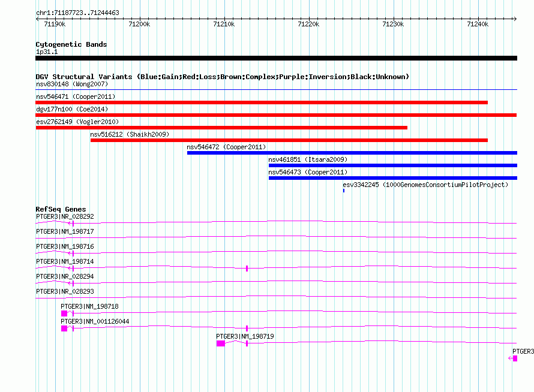
Task: Click the 71210k ruler tick label
Action: tap(224, 24)
